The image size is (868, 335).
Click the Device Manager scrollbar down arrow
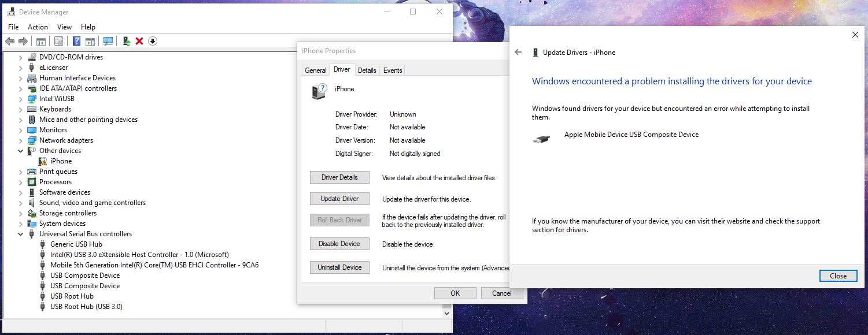[x=446, y=312]
